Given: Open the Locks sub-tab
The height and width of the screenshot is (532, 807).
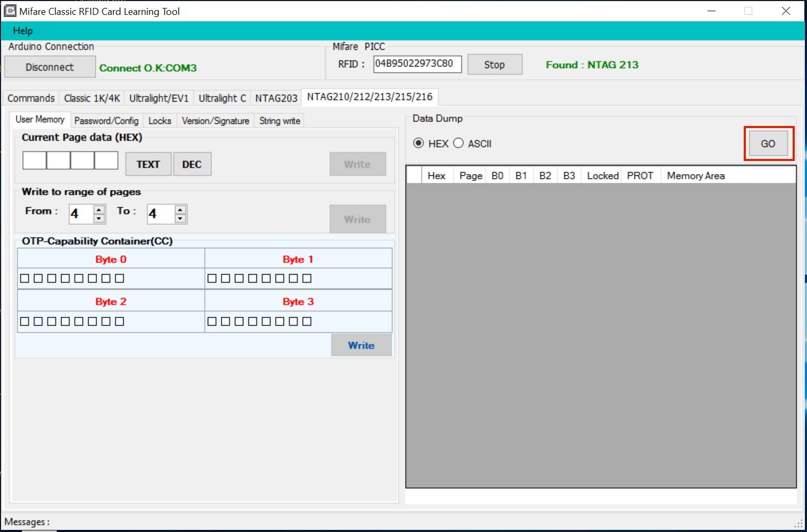Looking at the screenshot, I should tap(159, 121).
